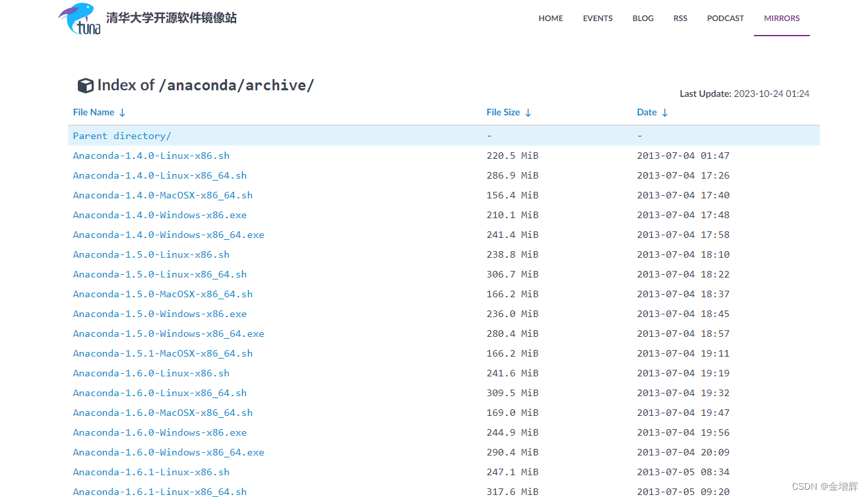Click the 220.5 MiB file size

click(512, 156)
